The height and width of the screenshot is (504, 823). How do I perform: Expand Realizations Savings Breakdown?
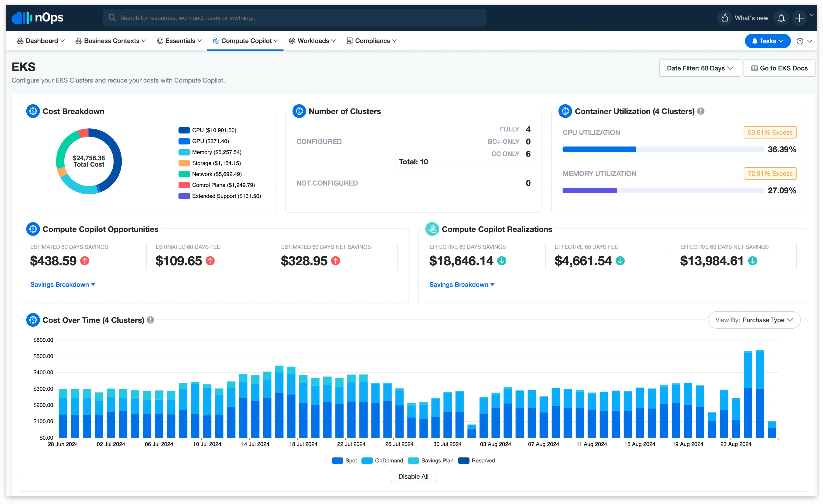pyautogui.click(x=462, y=284)
